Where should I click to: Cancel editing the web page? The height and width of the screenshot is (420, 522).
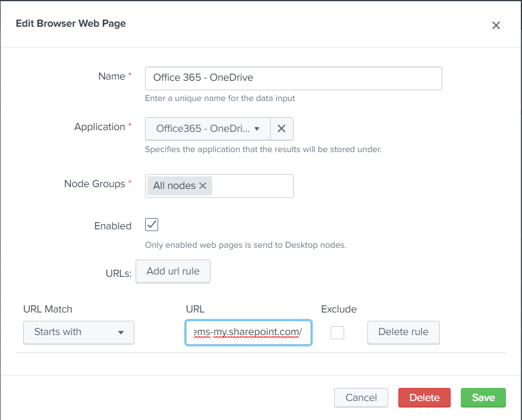[x=361, y=397]
